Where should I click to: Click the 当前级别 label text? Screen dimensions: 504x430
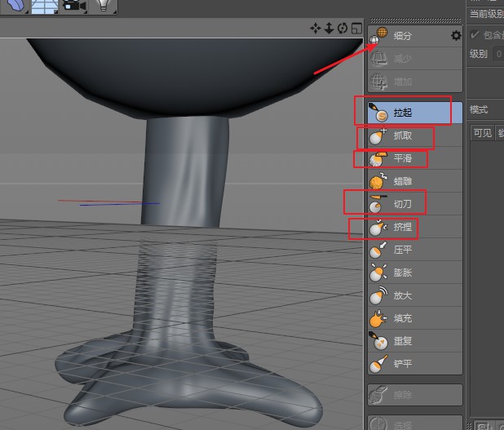point(487,14)
